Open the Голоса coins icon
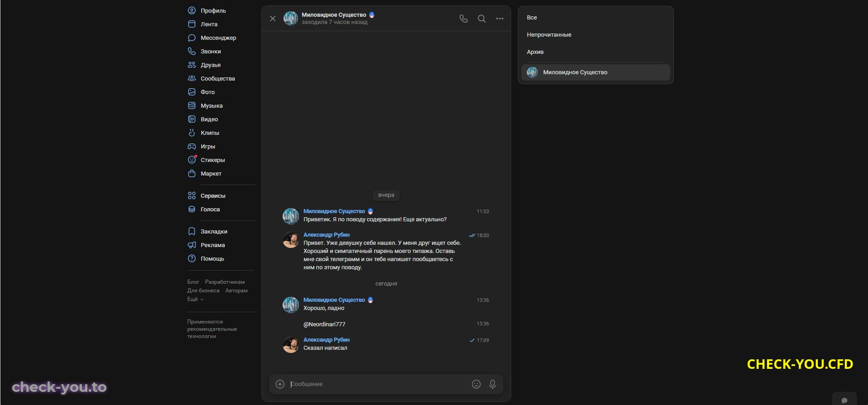Viewport: 868px width, 405px height. pyautogui.click(x=192, y=209)
